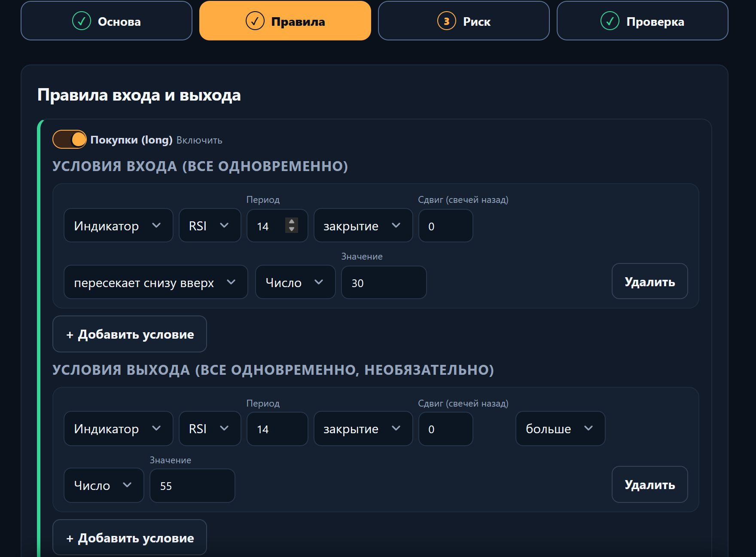
Task: Click the entry Период field with 14
Action: pyautogui.click(x=277, y=226)
